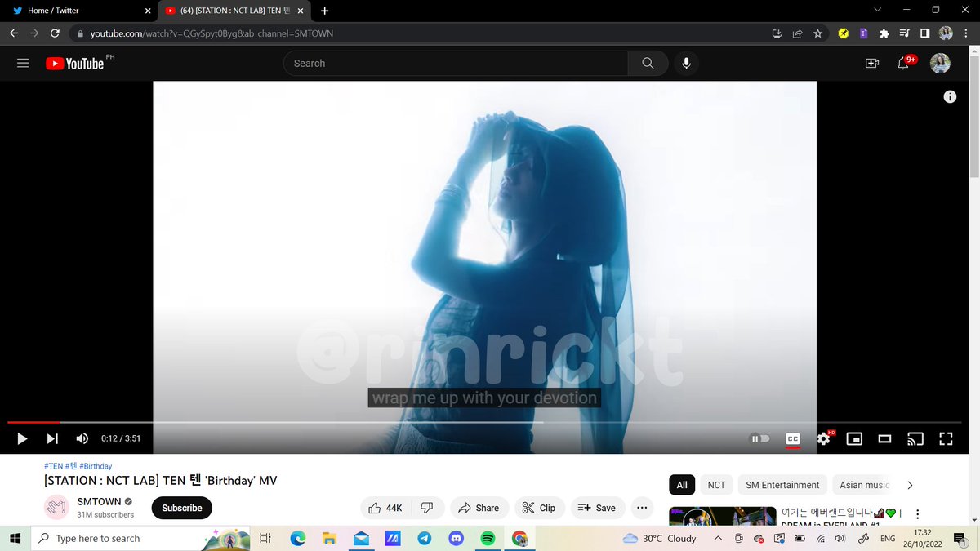The height and width of the screenshot is (551, 980).
Task: Subscribe to SMTOWN channel
Action: click(182, 508)
